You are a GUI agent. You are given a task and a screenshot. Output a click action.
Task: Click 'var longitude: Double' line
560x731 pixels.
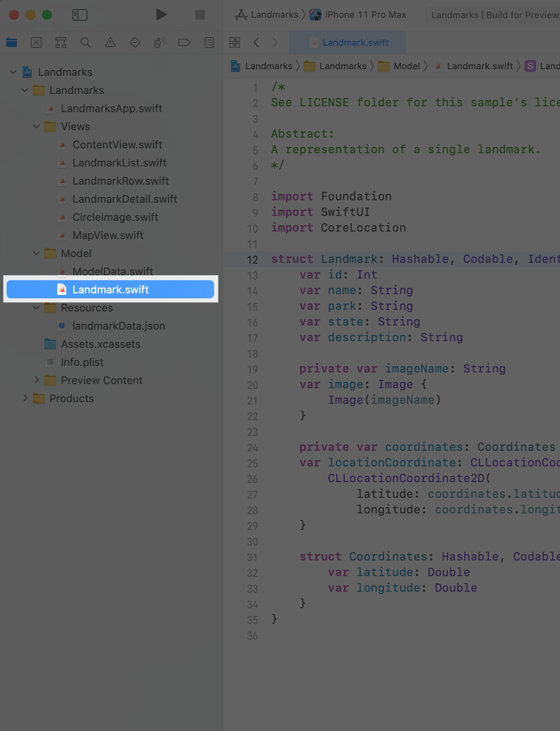402,588
